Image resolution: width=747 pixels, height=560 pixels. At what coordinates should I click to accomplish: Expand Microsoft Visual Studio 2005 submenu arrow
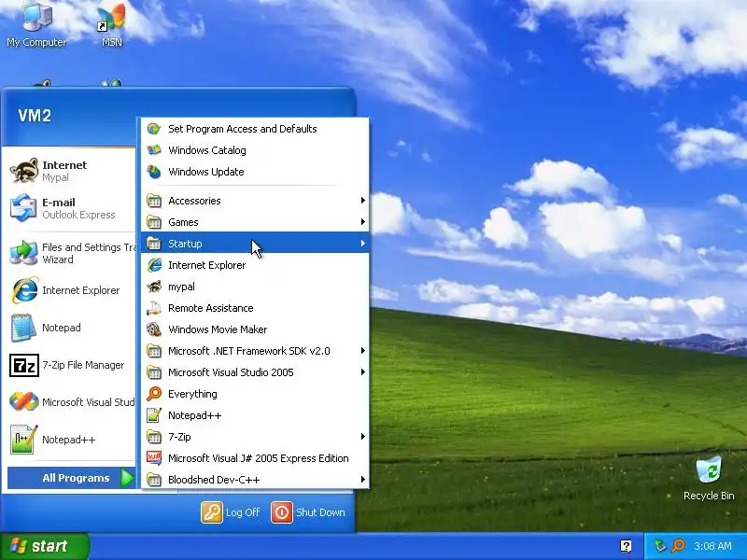click(x=363, y=371)
